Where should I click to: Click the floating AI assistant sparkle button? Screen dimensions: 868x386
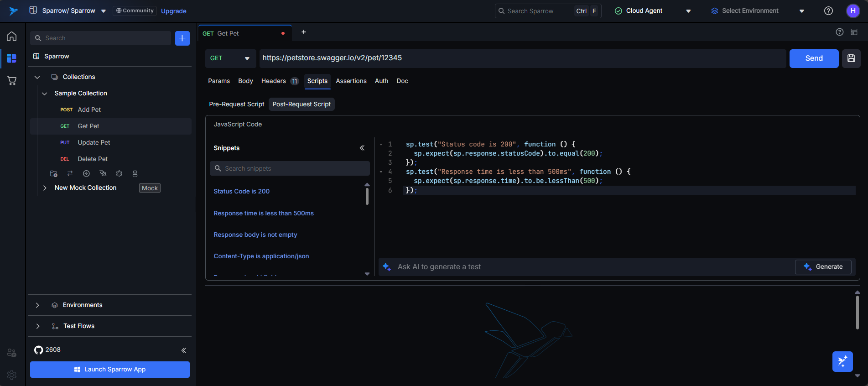(x=842, y=361)
